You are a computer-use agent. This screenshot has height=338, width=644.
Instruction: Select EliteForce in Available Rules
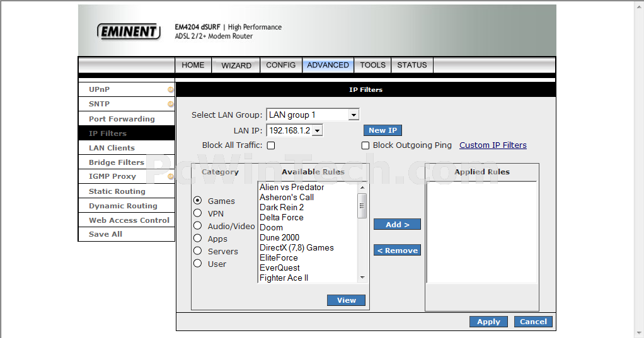(x=308, y=257)
